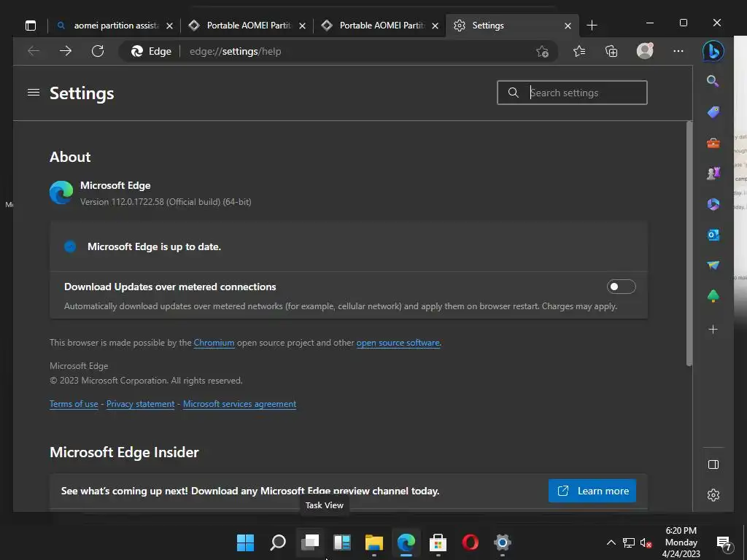Viewport: 747px width, 560px height.
Task: Go back with the back arrow
Action: (34, 51)
